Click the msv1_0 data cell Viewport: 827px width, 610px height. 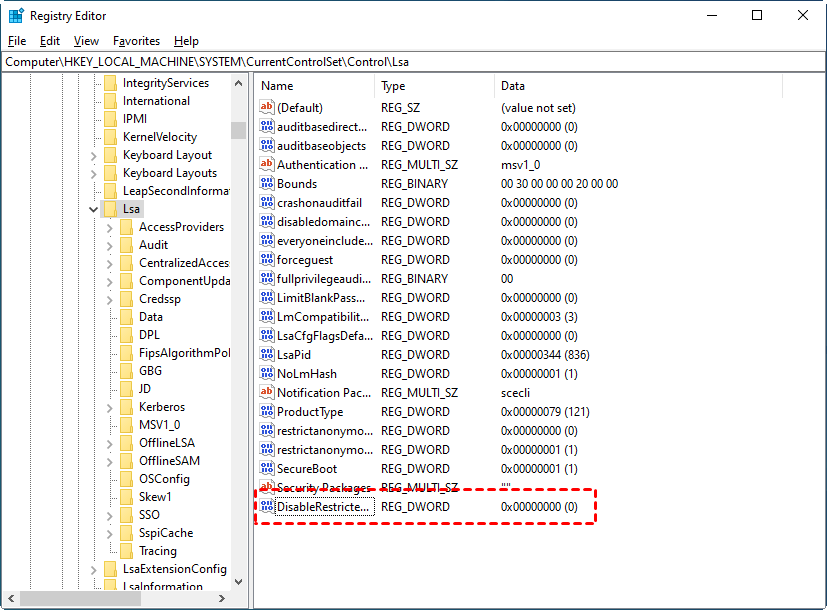coord(520,164)
